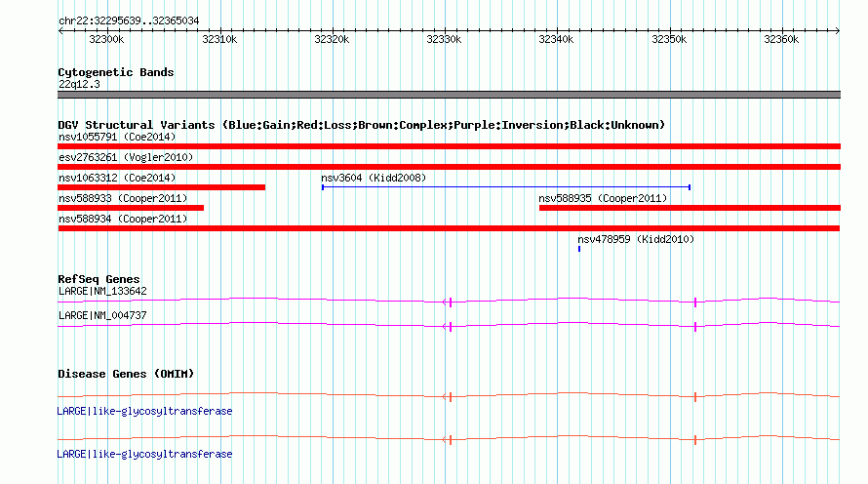Select the red bar under esv2763261

(449, 167)
